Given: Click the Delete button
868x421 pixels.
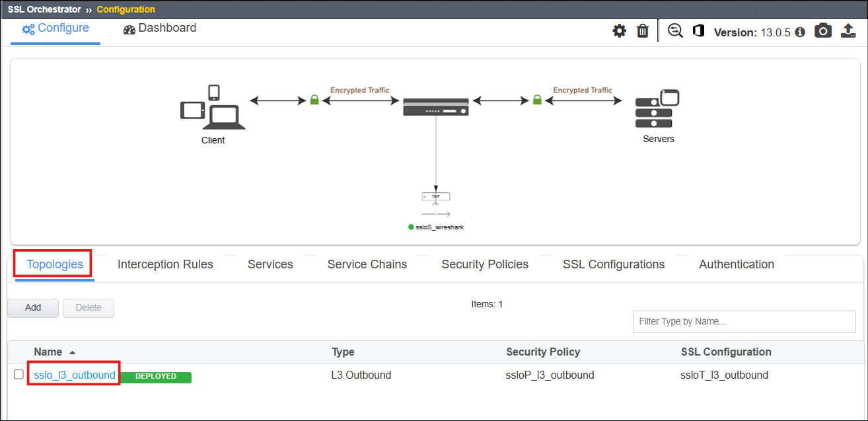Looking at the screenshot, I should 89,308.
